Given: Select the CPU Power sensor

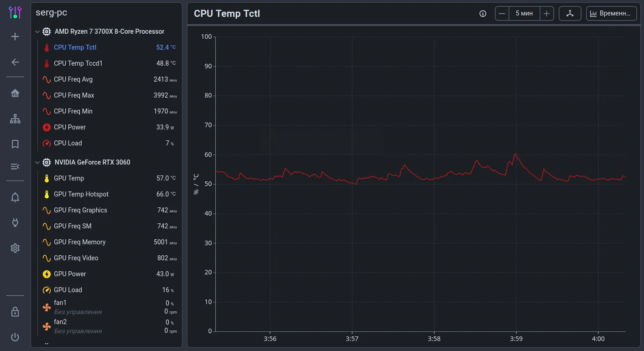Looking at the screenshot, I should pos(109,127).
